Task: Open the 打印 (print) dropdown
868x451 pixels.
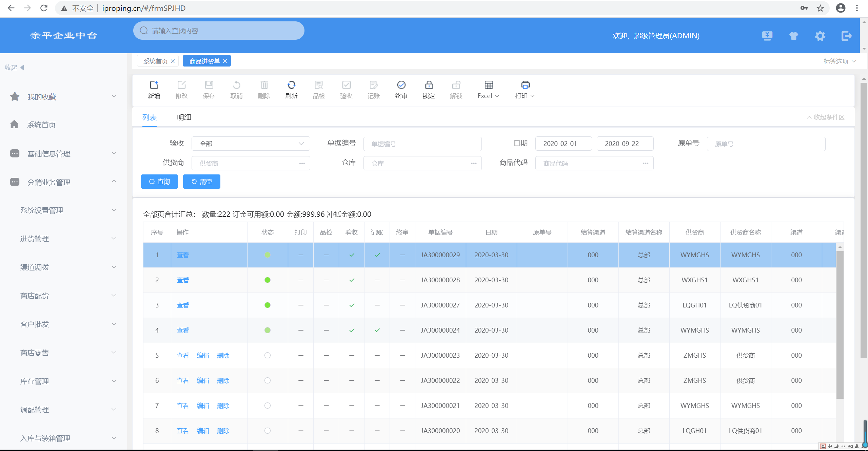Action: 525,90
